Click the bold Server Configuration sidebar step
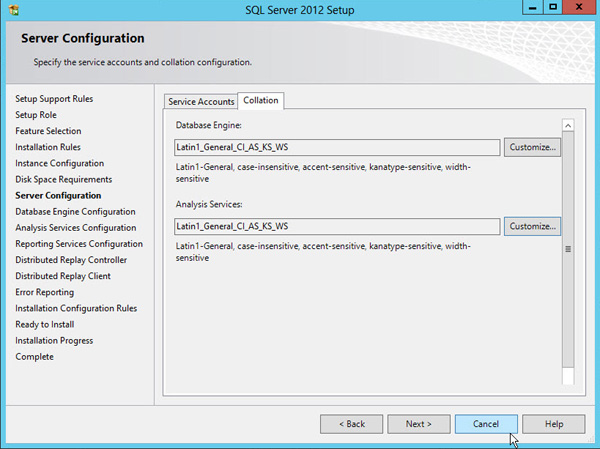 point(58,196)
